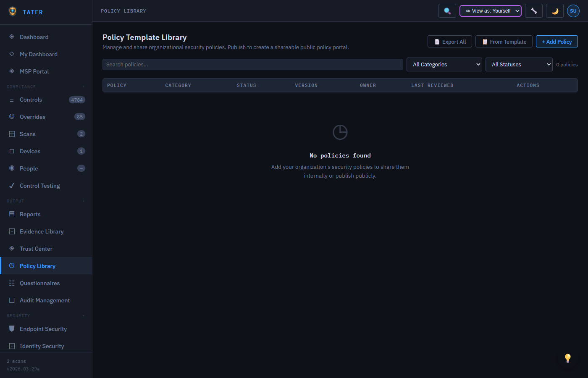Click the '0 policies' count text

[x=567, y=65]
